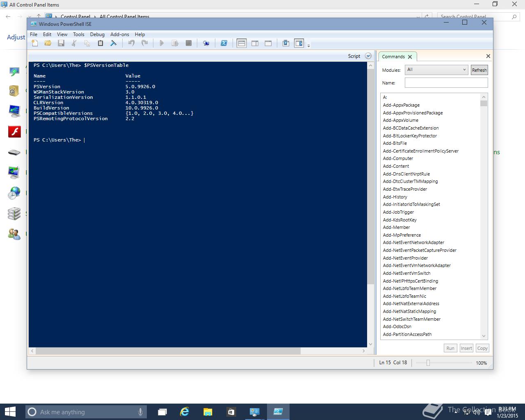The width and height of the screenshot is (525, 420).
Task: Select the Commands tab
Action: point(393,57)
